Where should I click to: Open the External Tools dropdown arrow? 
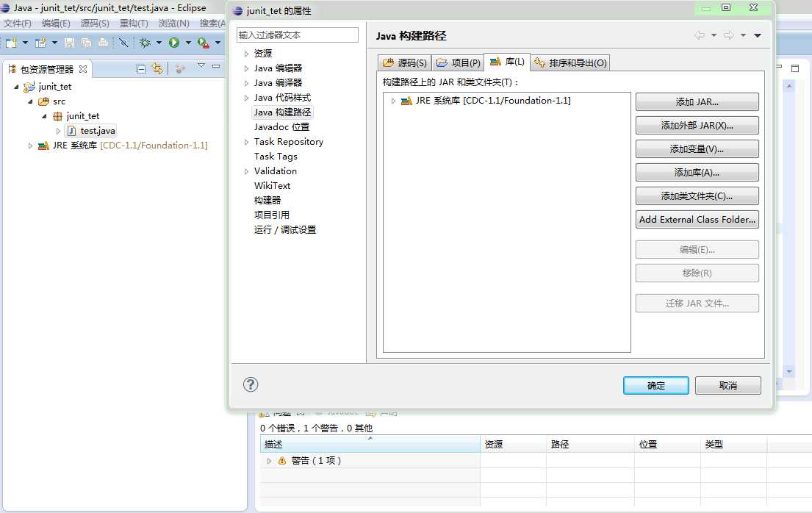point(218,43)
